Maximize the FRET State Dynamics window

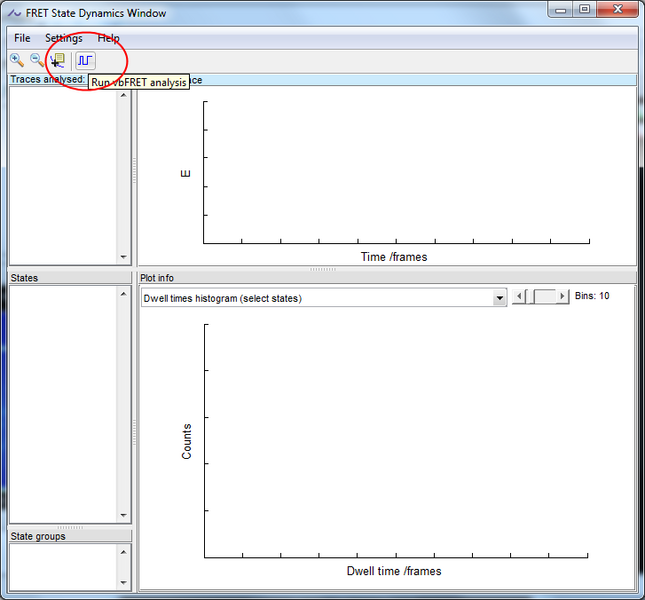coord(584,11)
